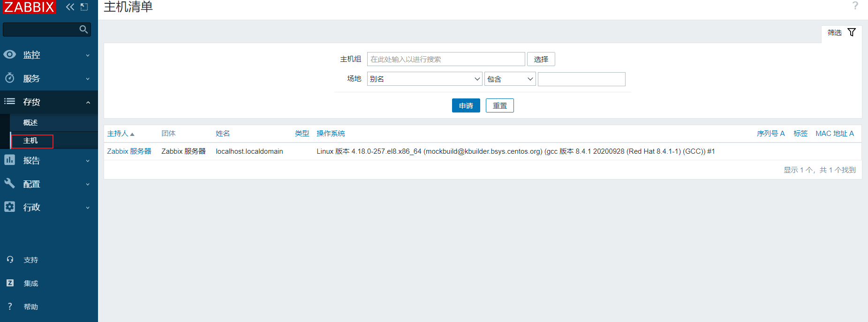Viewport: 868px width, 322px height.
Task: Click the list icon beside 存货
Action: click(9, 101)
